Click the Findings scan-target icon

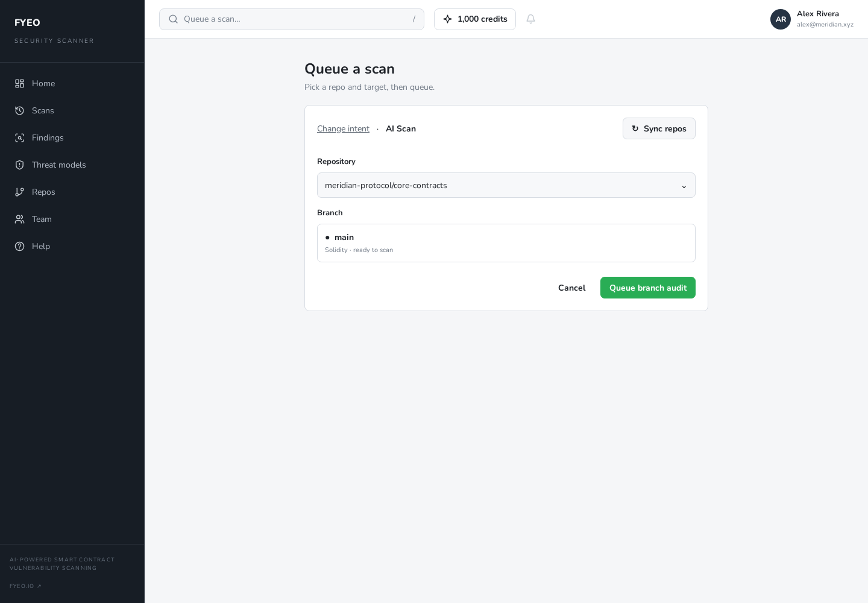19,137
